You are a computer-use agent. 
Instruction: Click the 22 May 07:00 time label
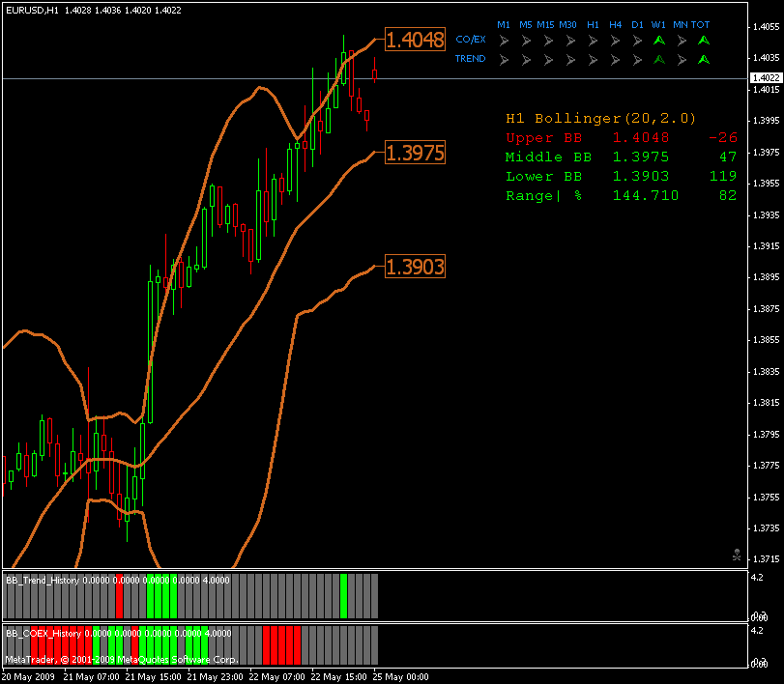click(x=277, y=677)
